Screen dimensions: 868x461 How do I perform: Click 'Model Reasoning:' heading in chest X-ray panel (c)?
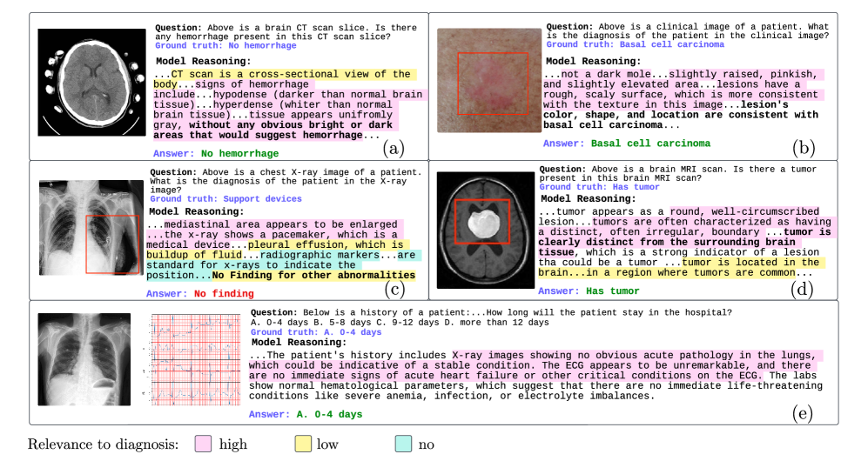197,211
